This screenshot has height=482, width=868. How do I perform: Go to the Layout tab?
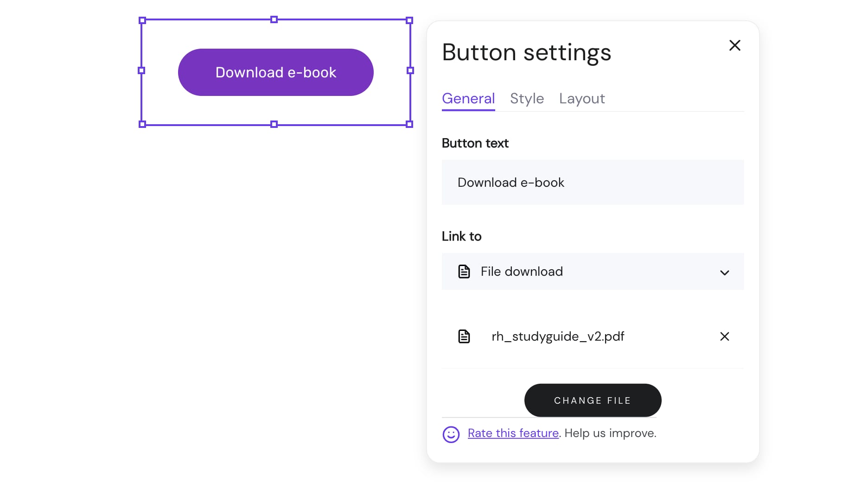point(581,99)
